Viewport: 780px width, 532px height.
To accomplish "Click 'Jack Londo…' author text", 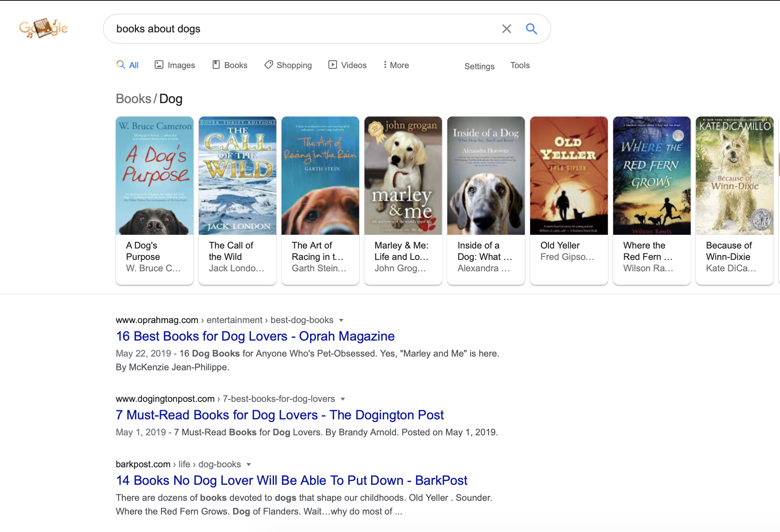I will (237, 268).
